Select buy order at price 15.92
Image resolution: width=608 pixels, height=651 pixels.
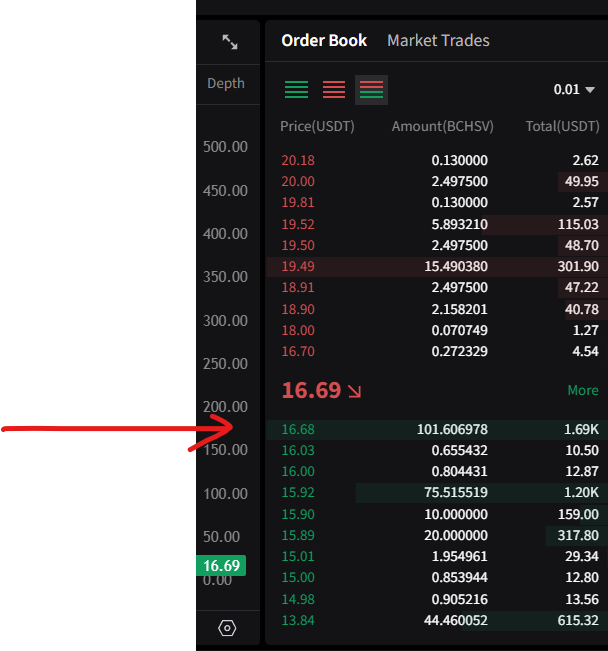(x=437, y=493)
